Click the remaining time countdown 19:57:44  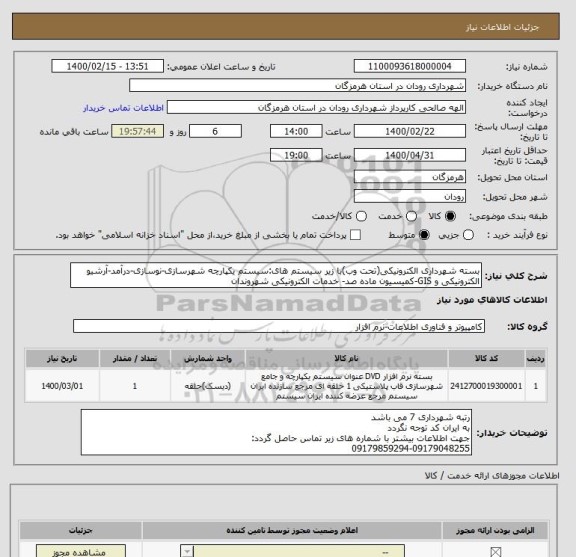click(137, 131)
